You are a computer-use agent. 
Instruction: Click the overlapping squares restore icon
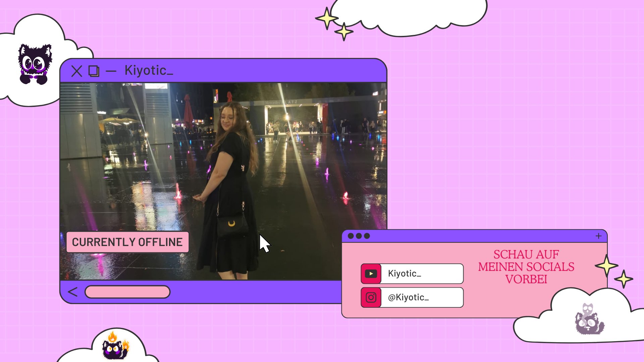[94, 71]
